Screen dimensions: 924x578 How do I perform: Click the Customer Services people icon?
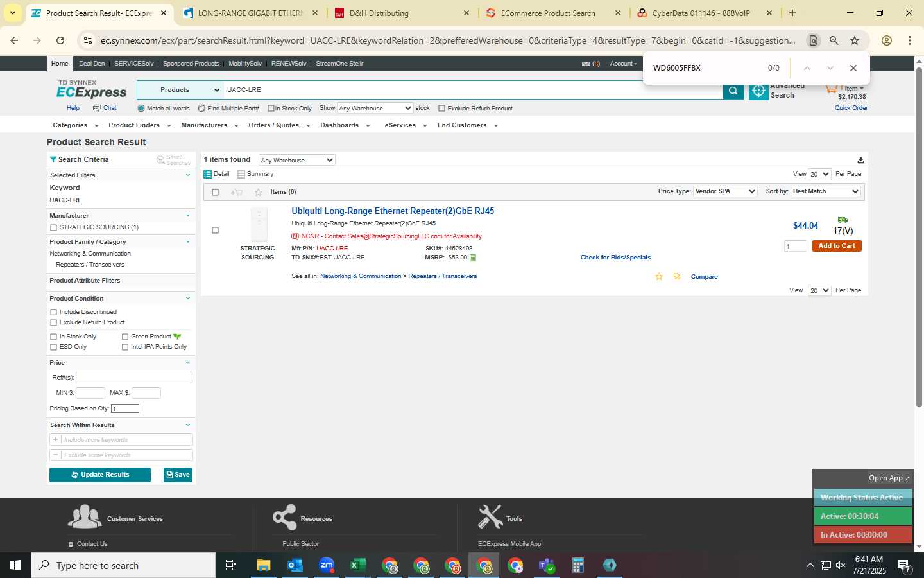click(85, 517)
